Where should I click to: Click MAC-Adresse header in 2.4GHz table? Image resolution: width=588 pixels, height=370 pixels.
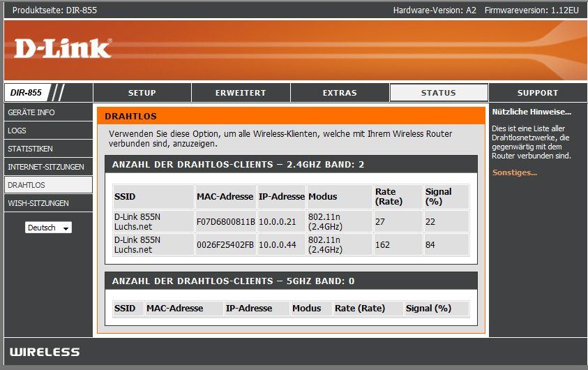click(x=225, y=197)
